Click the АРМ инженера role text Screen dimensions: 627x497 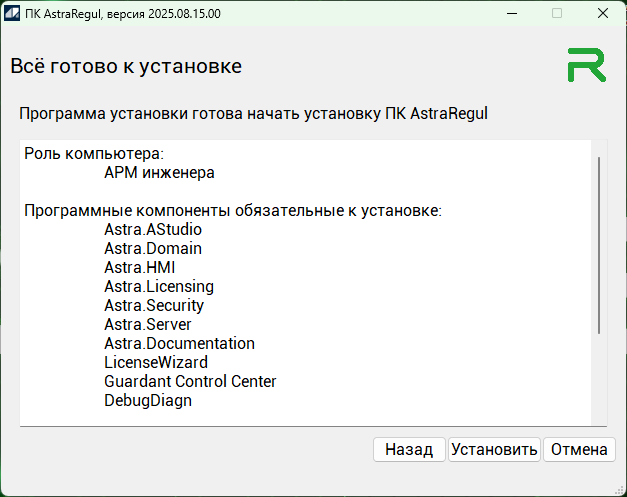coord(159,172)
